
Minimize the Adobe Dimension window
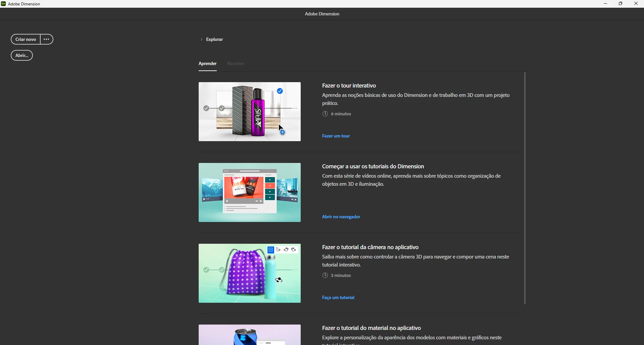coord(605,4)
